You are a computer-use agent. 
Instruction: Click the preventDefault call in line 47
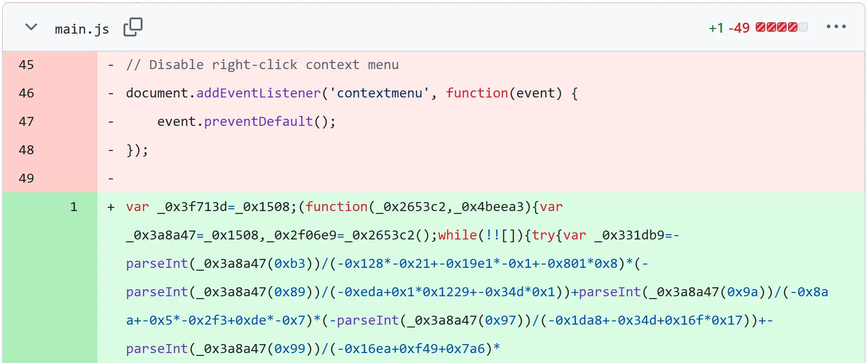point(258,122)
